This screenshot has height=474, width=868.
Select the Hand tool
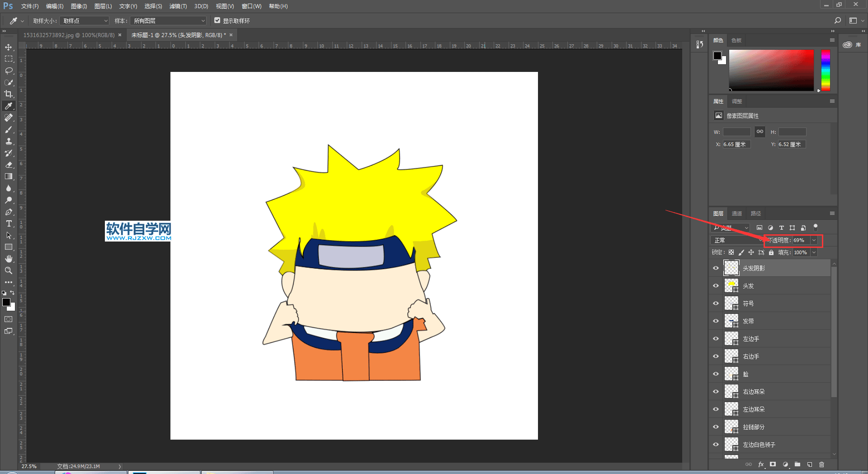click(9, 259)
